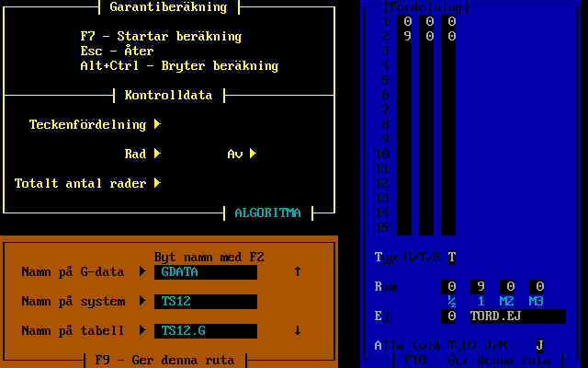The image size is (588, 368).
Task: Select the Ej count field showing 0
Action: tap(448, 316)
